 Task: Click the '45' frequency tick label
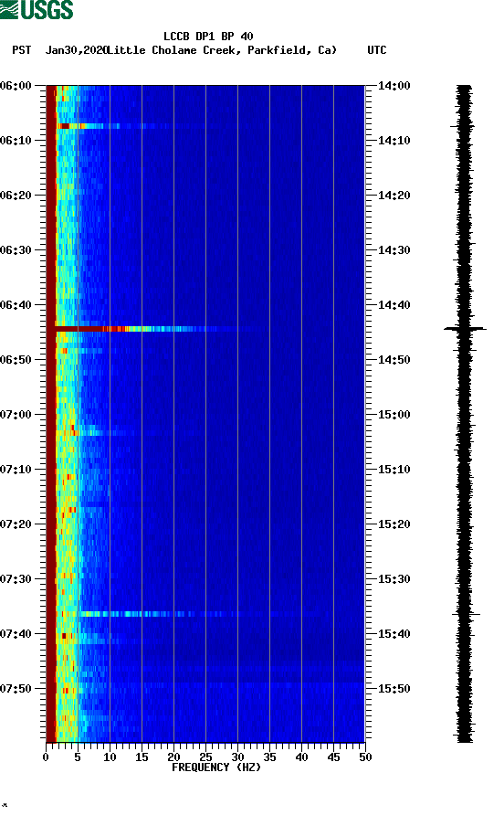pyautogui.click(x=333, y=757)
